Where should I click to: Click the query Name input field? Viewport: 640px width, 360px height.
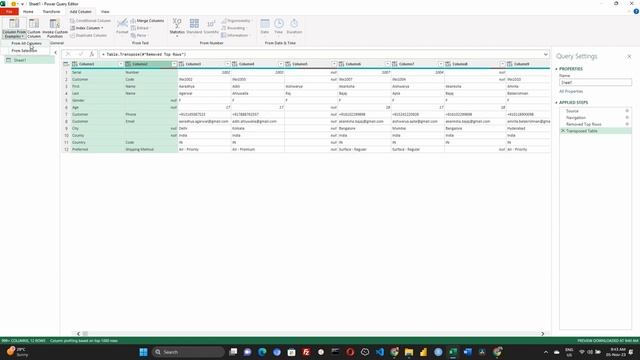tap(595, 82)
